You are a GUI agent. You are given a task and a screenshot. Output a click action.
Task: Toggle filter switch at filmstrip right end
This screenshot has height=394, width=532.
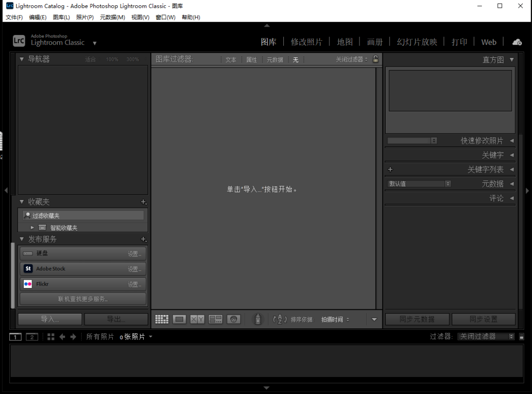pyautogui.click(x=521, y=337)
